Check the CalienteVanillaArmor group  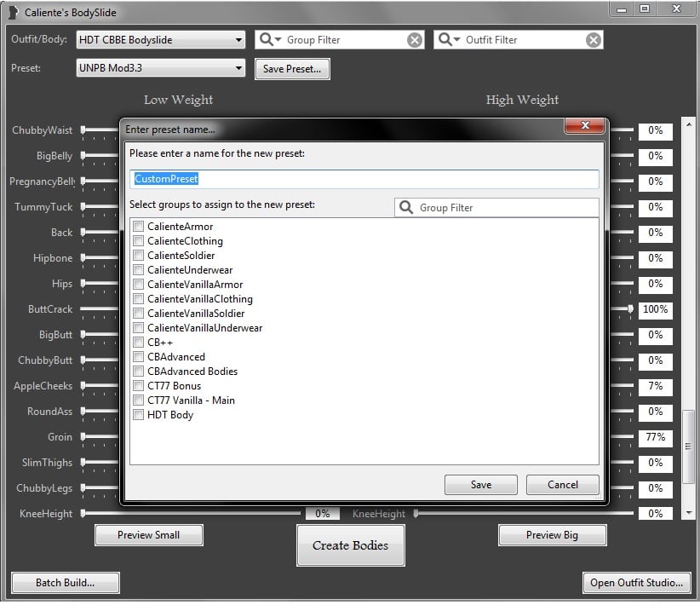139,285
